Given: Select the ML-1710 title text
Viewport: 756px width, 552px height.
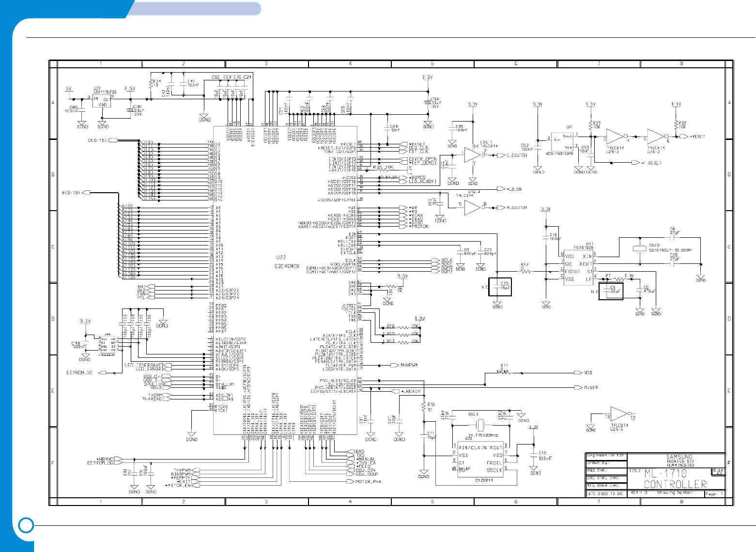Looking at the screenshot, I should pyautogui.click(x=665, y=474).
